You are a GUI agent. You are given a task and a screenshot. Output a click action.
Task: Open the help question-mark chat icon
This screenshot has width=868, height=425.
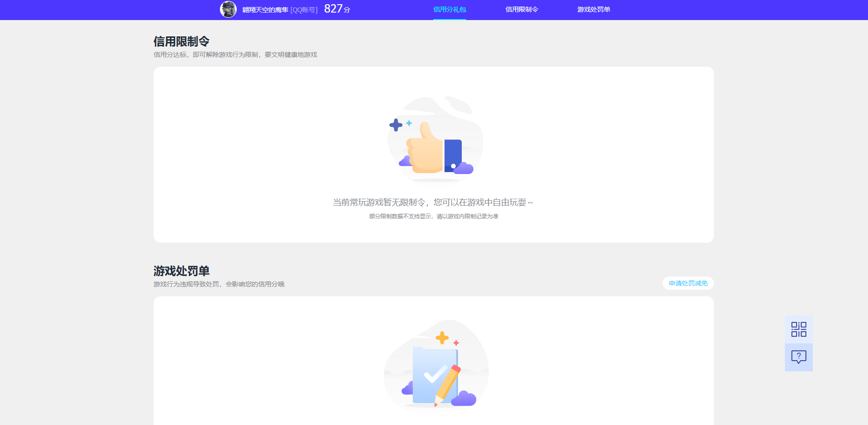tap(798, 357)
